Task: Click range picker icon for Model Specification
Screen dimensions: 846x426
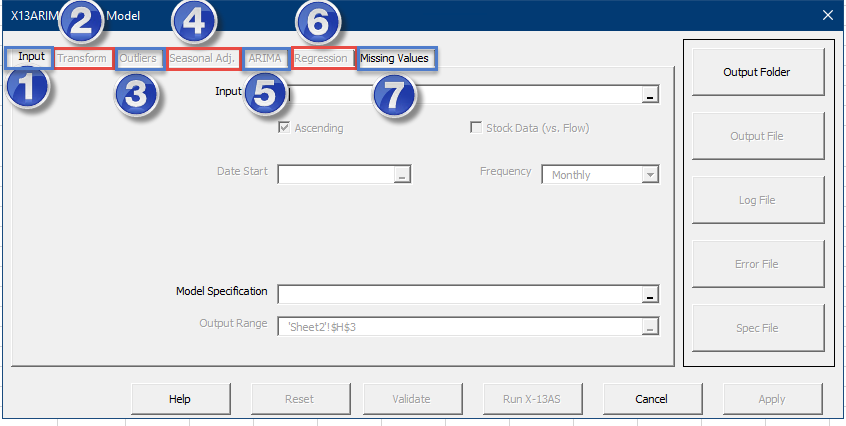Action: pos(650,295)
